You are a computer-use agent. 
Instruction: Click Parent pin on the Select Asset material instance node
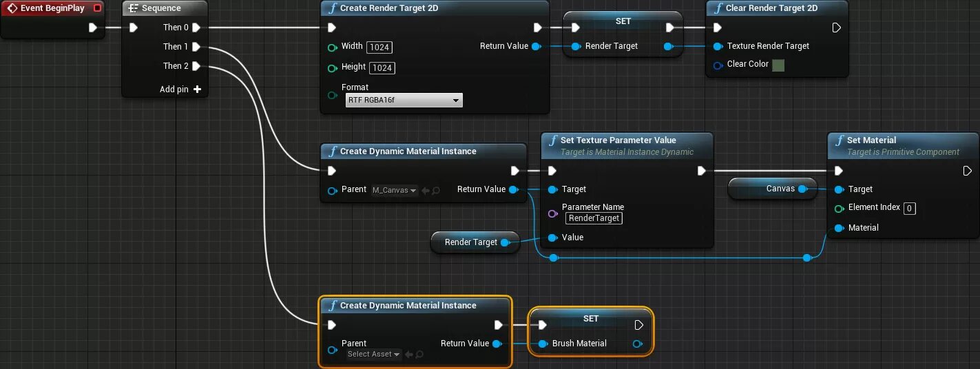333,350
